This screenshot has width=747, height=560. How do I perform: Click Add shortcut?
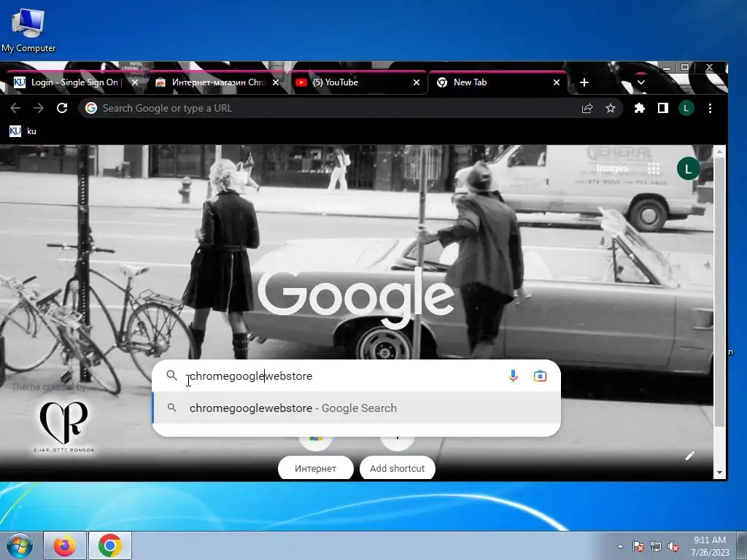(397, 469)
